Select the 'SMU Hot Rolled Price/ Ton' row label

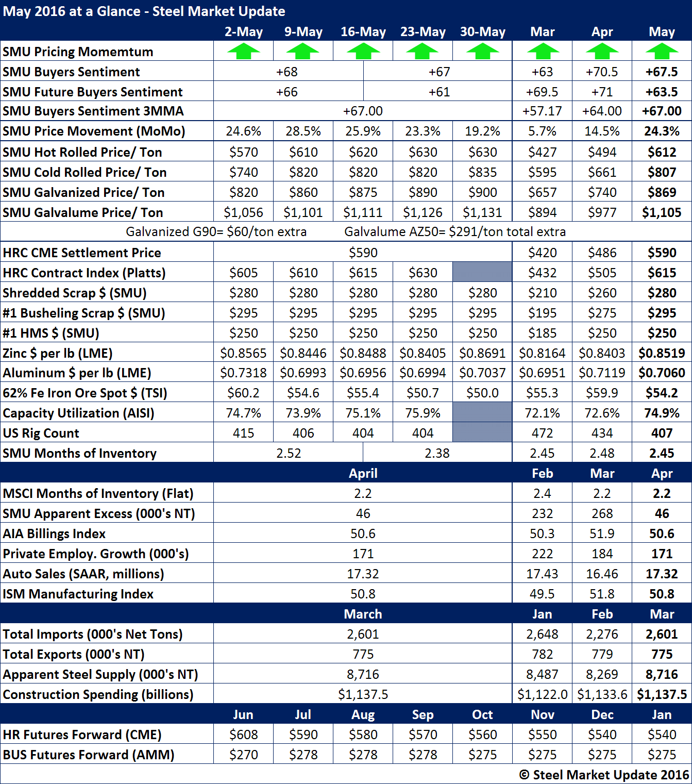tap(82, 152)
